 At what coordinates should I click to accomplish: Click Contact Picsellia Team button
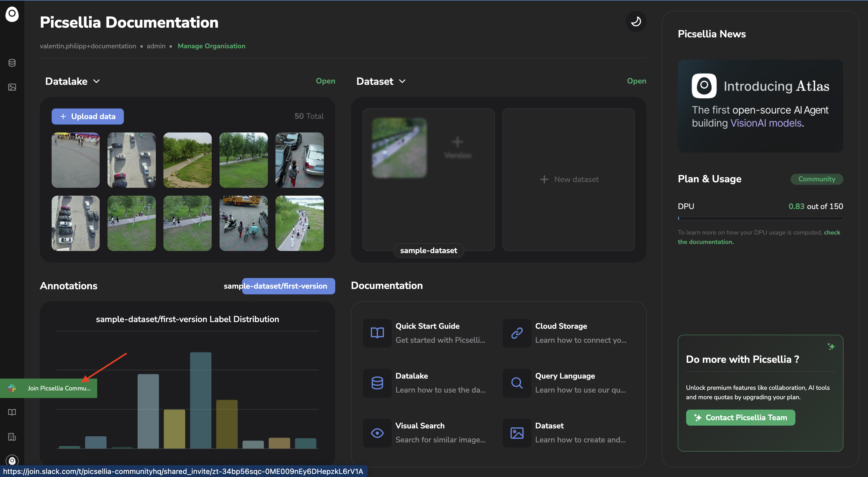(x=740, y=417)
